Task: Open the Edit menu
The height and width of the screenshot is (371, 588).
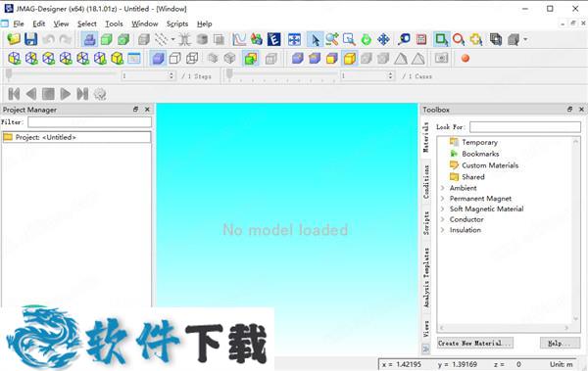Action: click(x=38, y=23)
